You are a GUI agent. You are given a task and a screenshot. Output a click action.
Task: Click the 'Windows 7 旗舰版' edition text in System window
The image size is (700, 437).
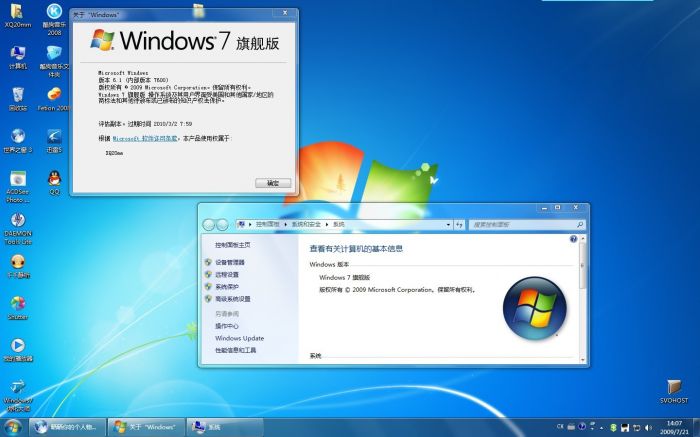(345, 277)
